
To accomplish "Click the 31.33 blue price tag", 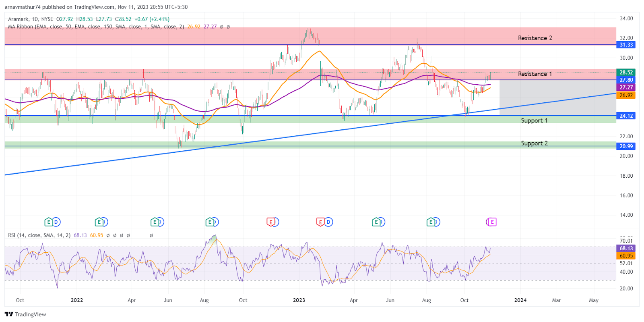I will tap(626, 45).
